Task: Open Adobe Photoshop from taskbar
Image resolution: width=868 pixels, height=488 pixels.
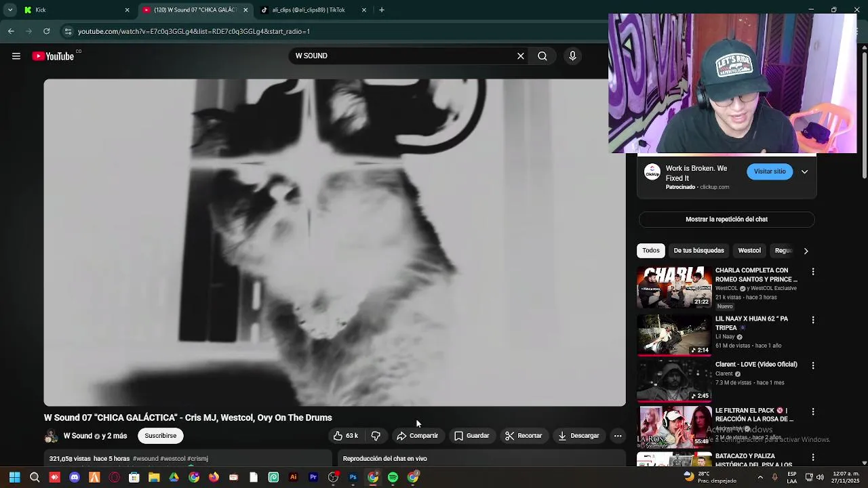Action: pyautogui.click(x=353, y=478)
